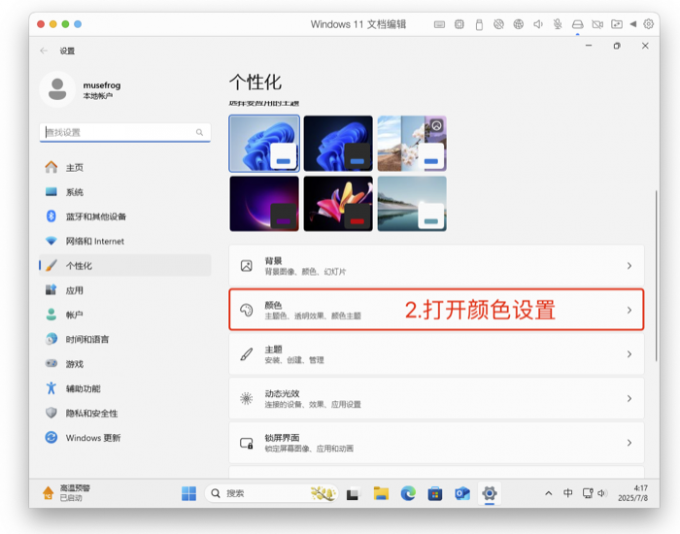
Task: Launch File Explorer from the taskbar
Action: [x=381, y=493]
